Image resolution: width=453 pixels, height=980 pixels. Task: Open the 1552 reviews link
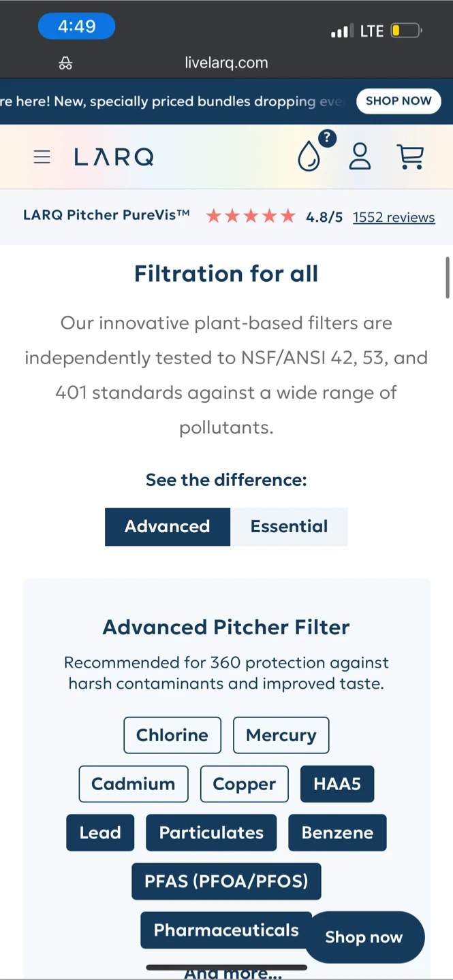394,218
